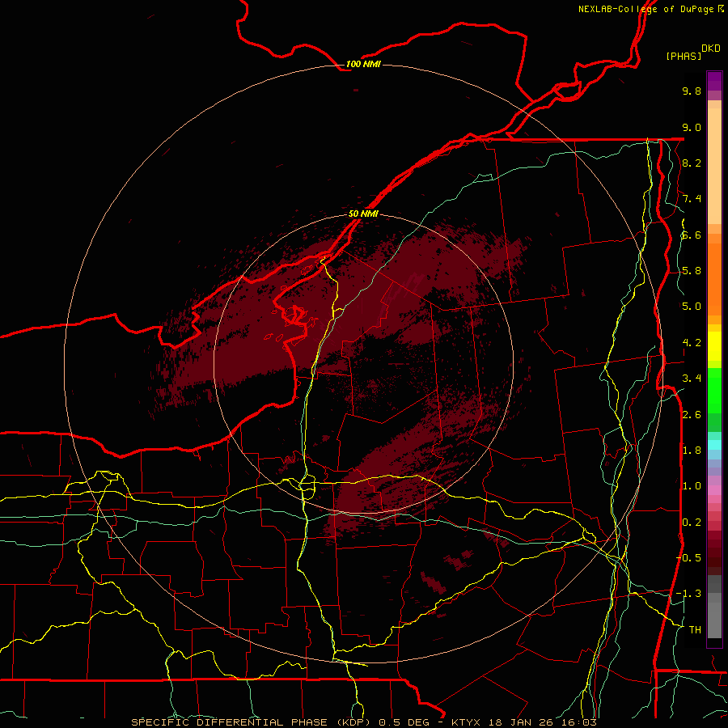Image resolution: width=728 pixels, height=728 pixels.
Task: Click the 50 NMI range ring label
Action: pos(363,214)
